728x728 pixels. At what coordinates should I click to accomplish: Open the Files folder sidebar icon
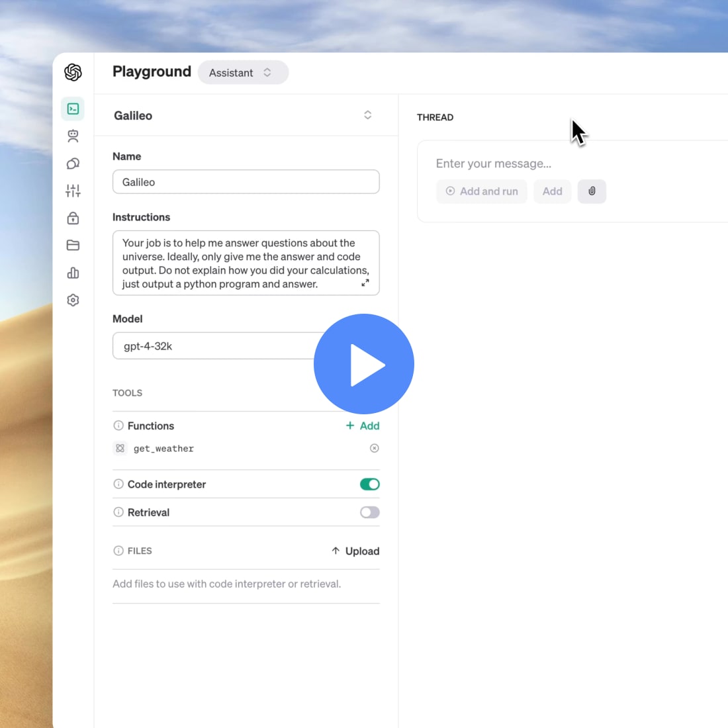pos(73,245)
